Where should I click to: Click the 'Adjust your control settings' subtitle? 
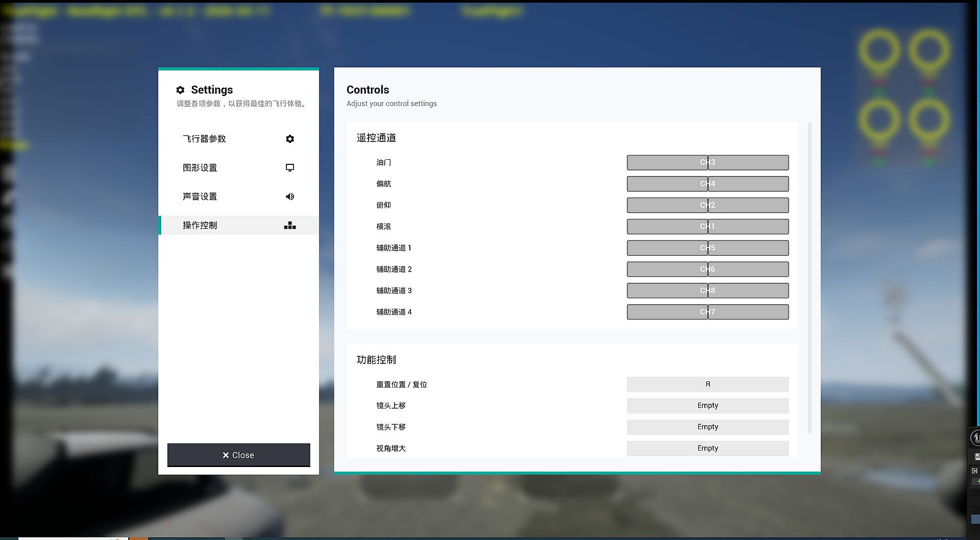click(391, 104)
